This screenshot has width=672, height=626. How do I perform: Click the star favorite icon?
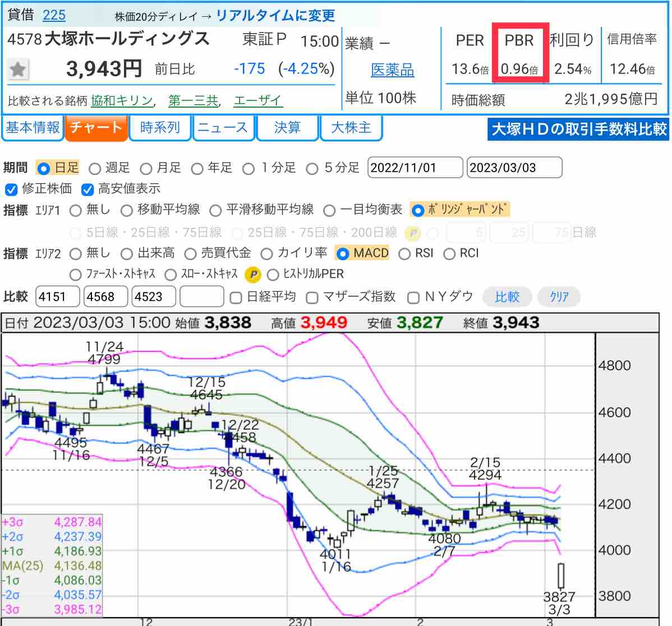[18, 70]
